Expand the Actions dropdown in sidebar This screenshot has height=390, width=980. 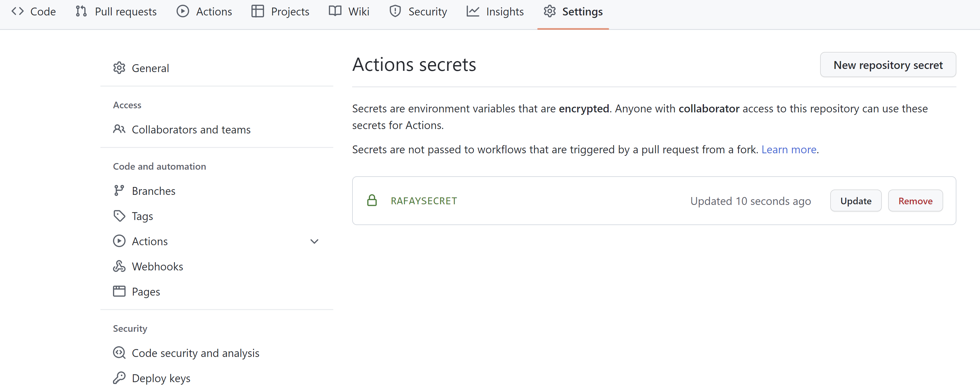314,240
